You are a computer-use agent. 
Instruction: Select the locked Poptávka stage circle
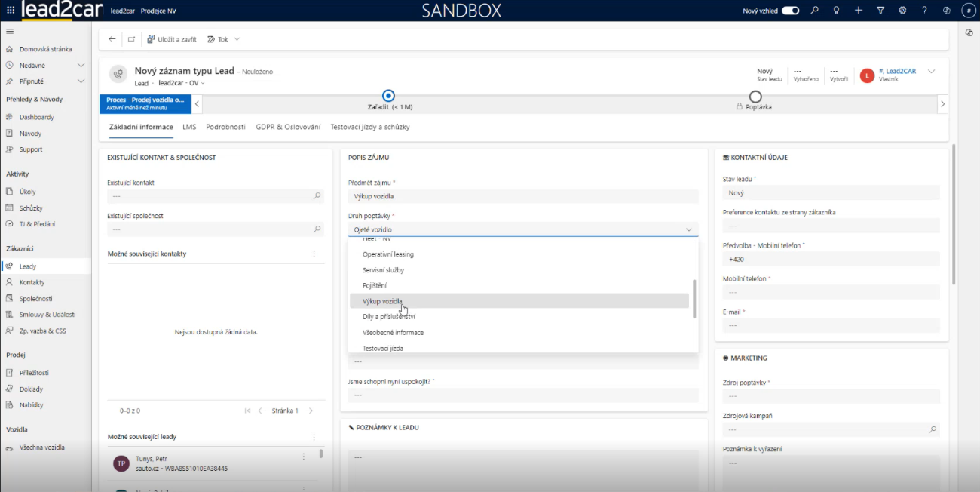pos(755,97)
